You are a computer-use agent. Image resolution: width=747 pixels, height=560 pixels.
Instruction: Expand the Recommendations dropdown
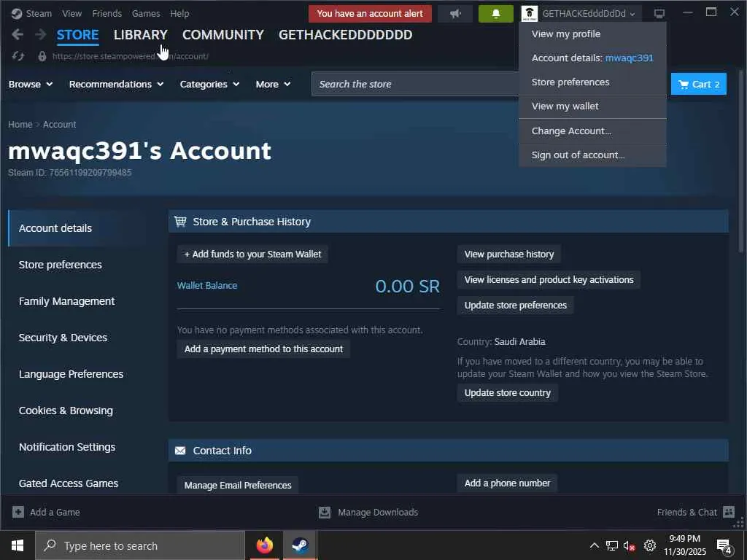pos(116,85)
